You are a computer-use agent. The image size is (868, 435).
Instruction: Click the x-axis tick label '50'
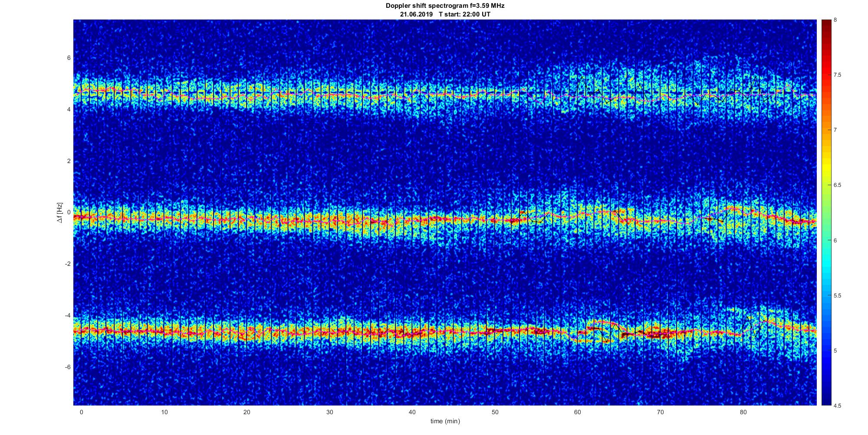[x=495, y=412]
